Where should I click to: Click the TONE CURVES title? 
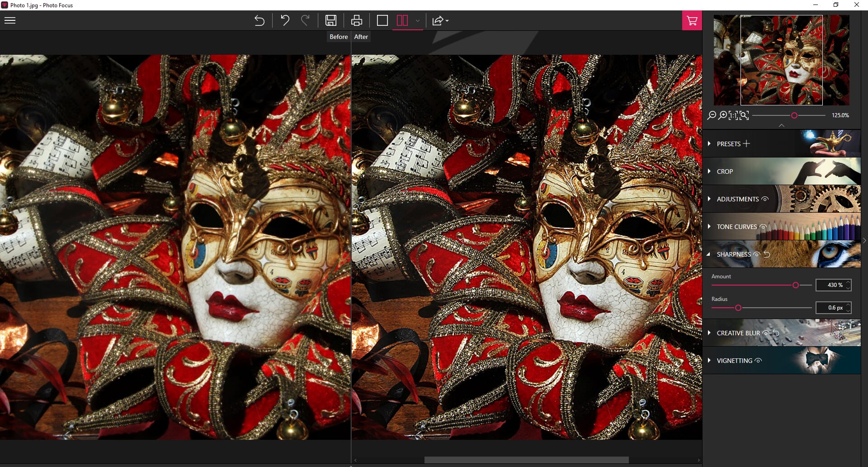[x=736, y=227]
